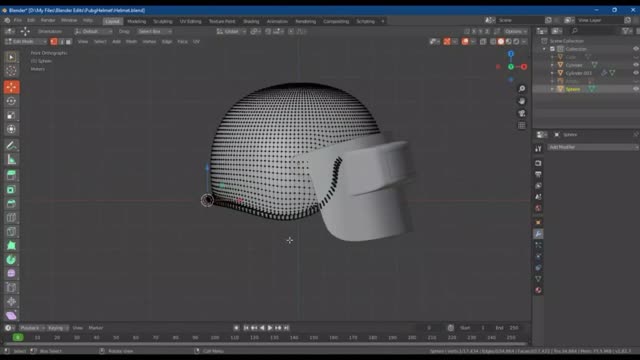Select the Scale tool

[11, 115]
